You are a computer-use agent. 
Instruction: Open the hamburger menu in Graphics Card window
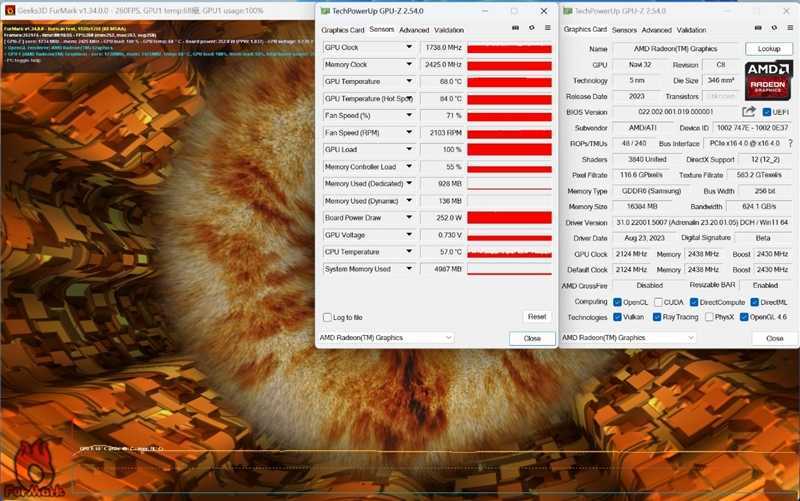click(790, 29)
